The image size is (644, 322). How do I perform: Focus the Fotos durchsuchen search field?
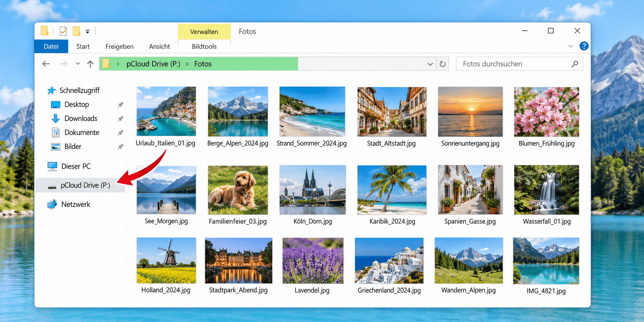[x=519, y=64]
